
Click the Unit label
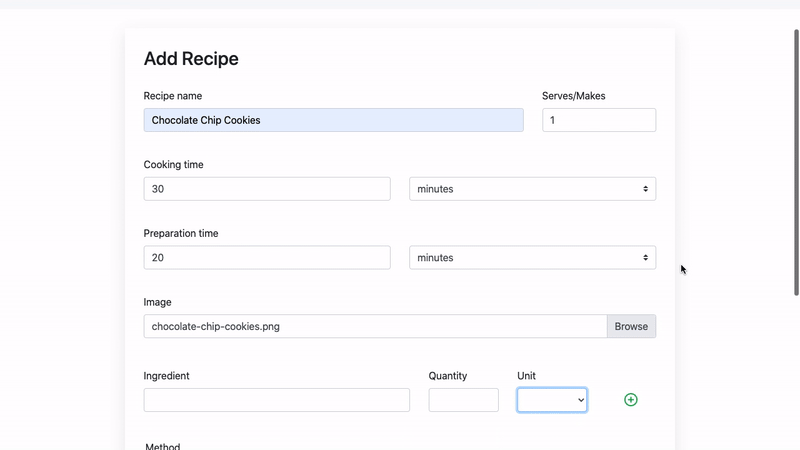click(527, 376)
